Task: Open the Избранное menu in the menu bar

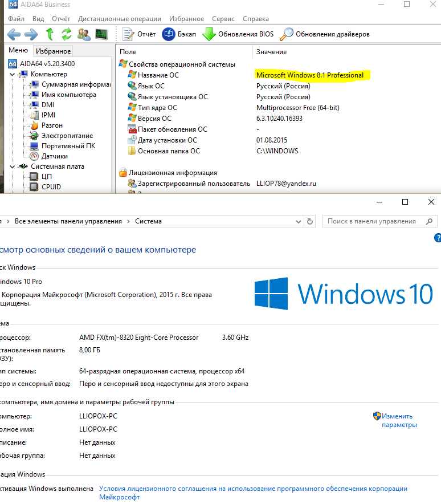Action: point(187,19)
